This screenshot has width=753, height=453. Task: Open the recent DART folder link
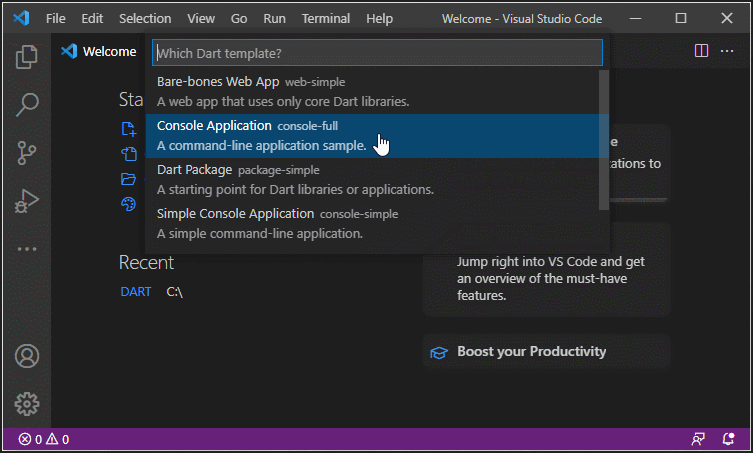[x=135, y=292]
